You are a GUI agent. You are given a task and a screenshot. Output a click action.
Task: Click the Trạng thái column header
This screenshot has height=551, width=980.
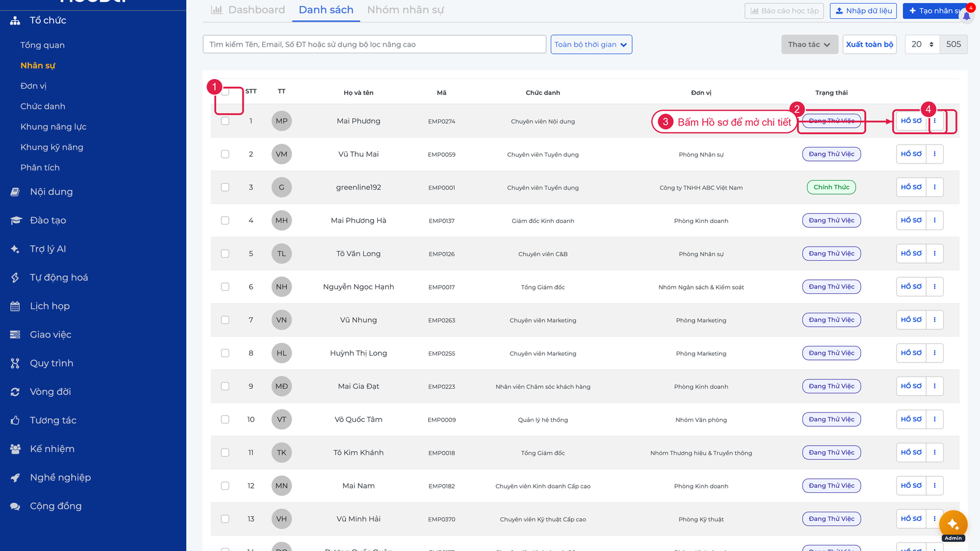832,92
